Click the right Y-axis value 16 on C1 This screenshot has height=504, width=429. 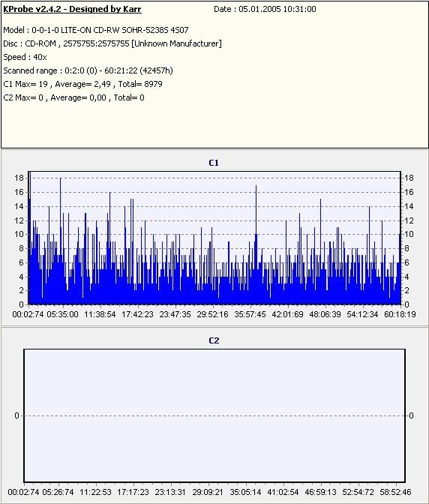(409, 192)
